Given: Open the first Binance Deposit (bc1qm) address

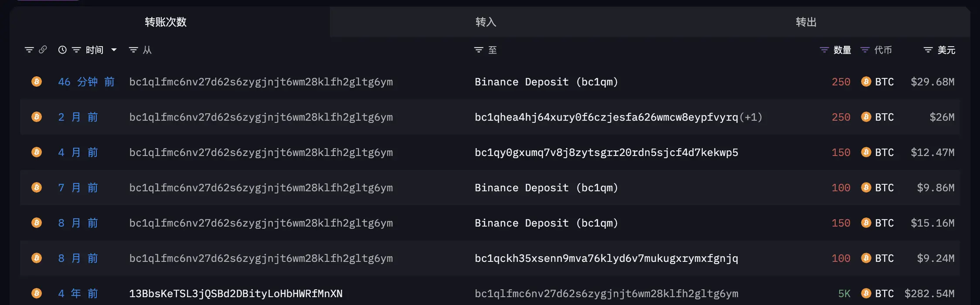Looking at the screenshot, I should (546, 82).
